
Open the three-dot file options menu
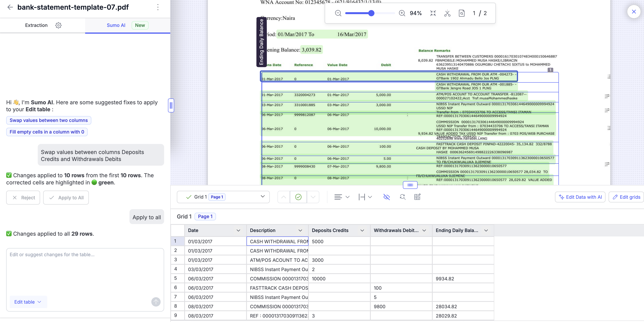[x=158, y=7]
